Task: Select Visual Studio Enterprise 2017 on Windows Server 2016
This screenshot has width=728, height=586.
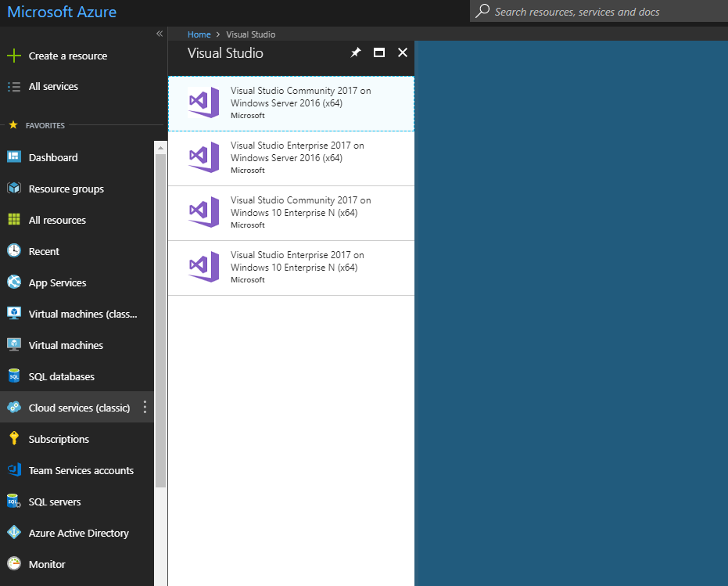Action: [291, 159]
